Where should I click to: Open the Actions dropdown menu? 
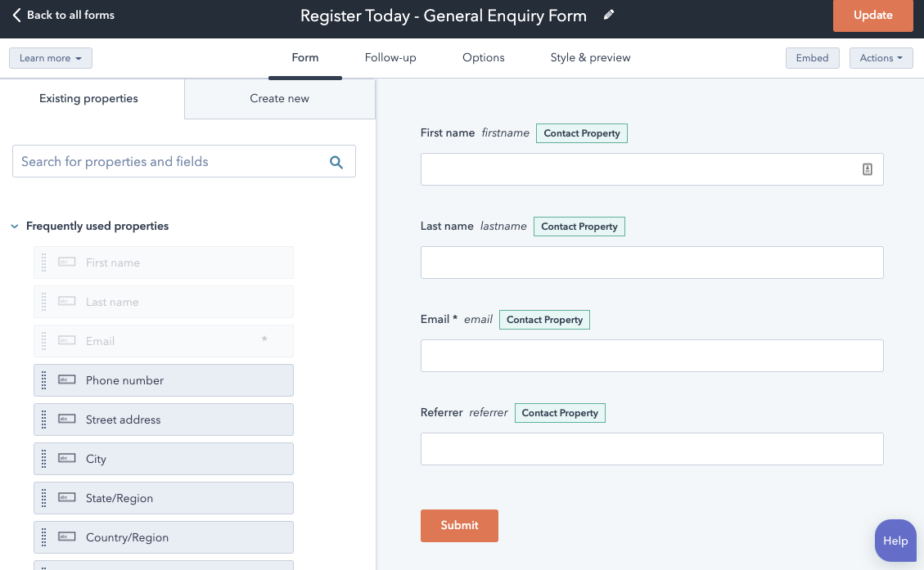point(881,57)
